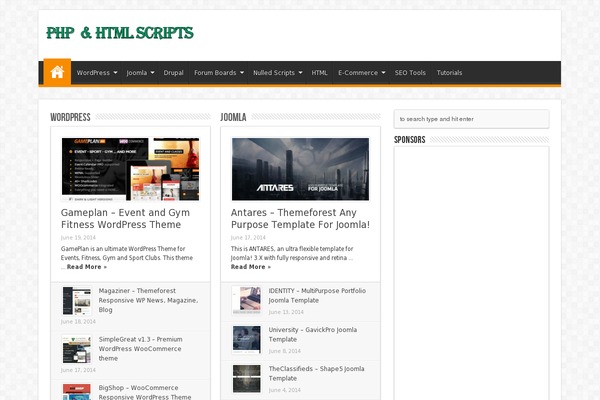This screenshot has width=600, height=400.
Task: Open Antares Any Purpose Template title
Action: 300,219
